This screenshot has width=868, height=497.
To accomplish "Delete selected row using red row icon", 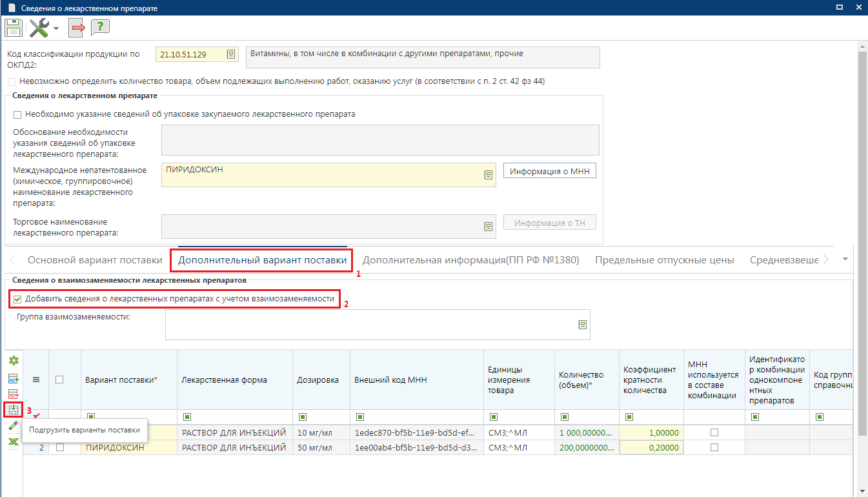I will pos(13,394).
